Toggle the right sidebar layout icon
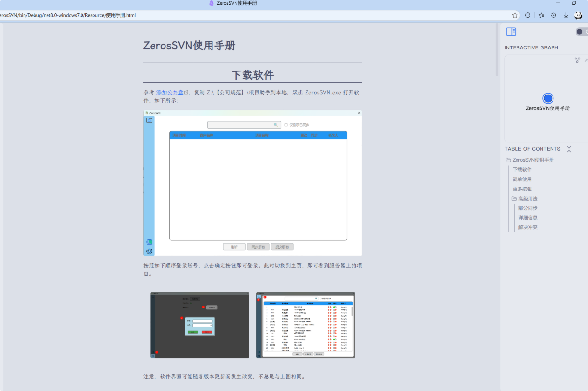This screenshot has width=588, height=391. tap(511, 32)
